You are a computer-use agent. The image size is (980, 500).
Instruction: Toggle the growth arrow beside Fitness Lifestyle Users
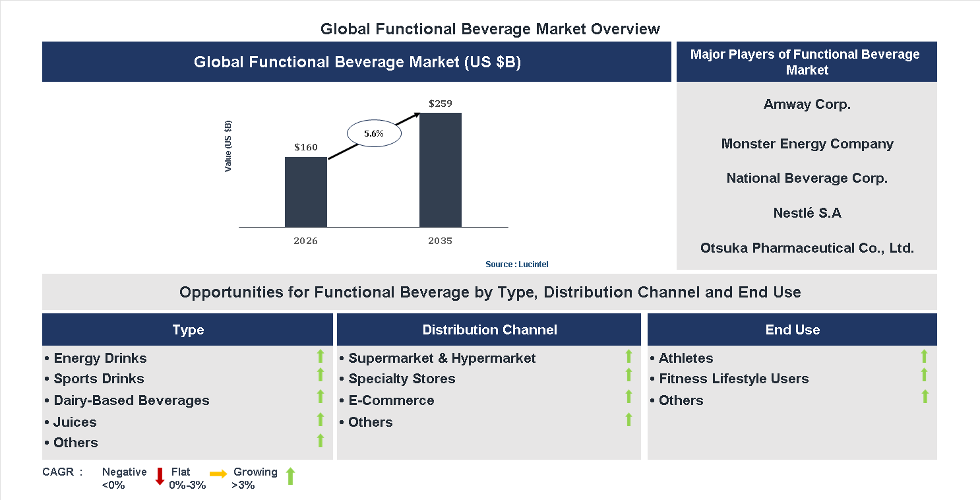point(925,376)
